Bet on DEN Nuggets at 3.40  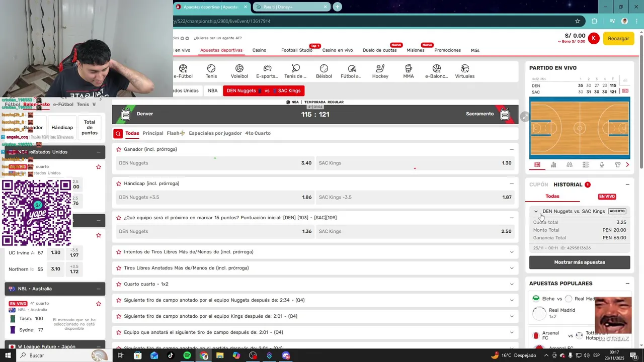[x=215, y=163]
